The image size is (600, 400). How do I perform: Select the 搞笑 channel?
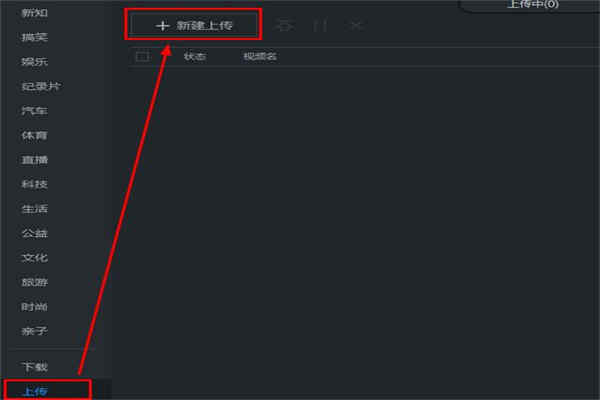tap(35, 37)
